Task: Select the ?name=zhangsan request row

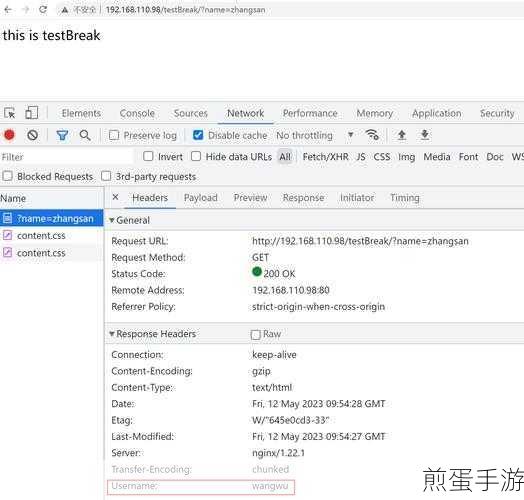Action: coord(51,218)
